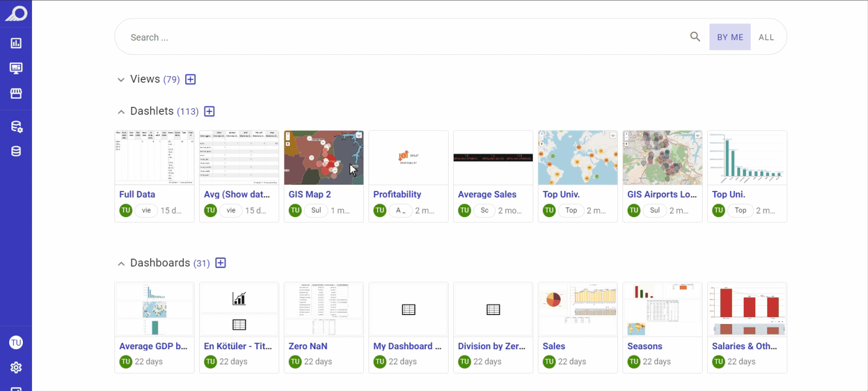Screen dimensions: 868x391
Task: Open the Top Uni. dashlet title
Action: (x=728, y=194)
